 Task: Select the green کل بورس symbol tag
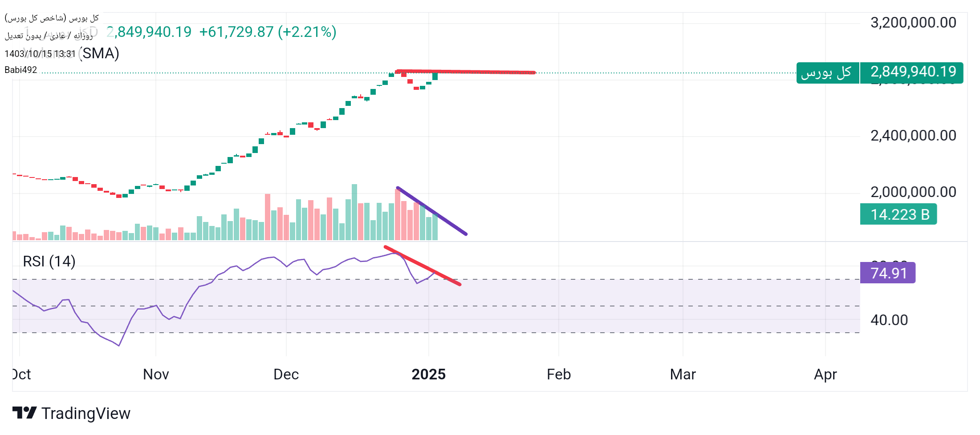click(827, 73)
